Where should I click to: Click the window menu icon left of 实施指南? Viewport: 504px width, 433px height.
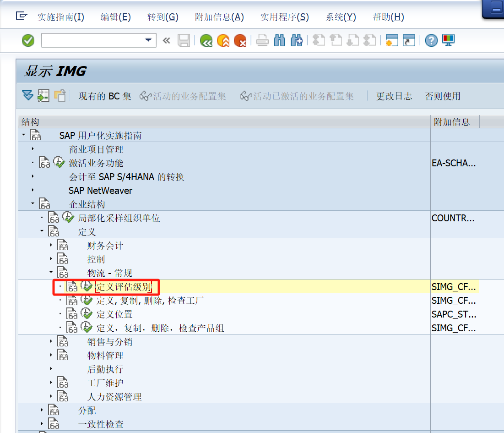coord(22,16)
